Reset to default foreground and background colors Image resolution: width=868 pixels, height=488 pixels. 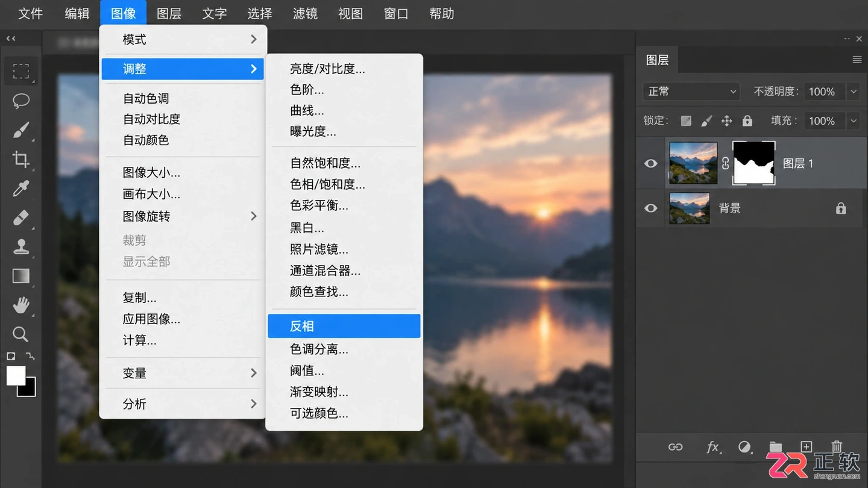(11, 356)
